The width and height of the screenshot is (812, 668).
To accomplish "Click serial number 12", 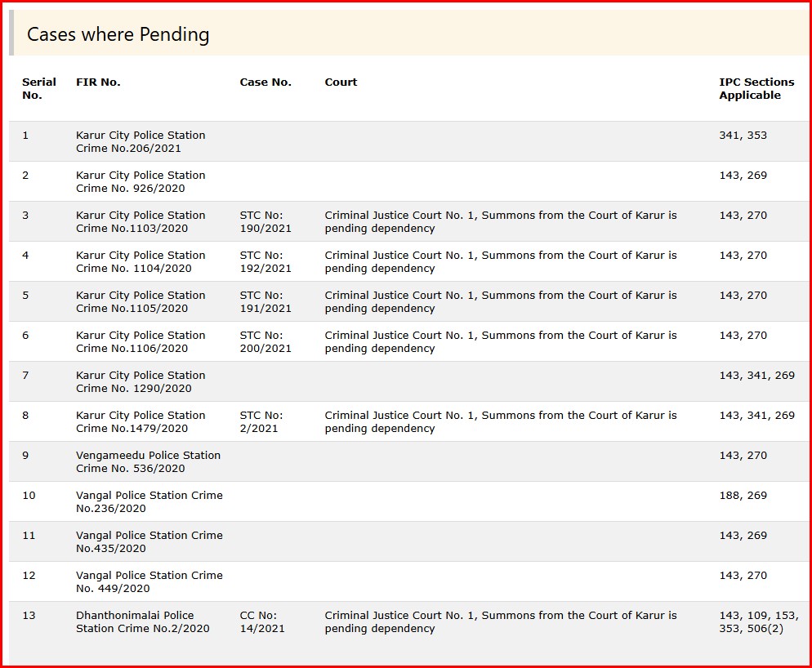I will tap(29, 575).
